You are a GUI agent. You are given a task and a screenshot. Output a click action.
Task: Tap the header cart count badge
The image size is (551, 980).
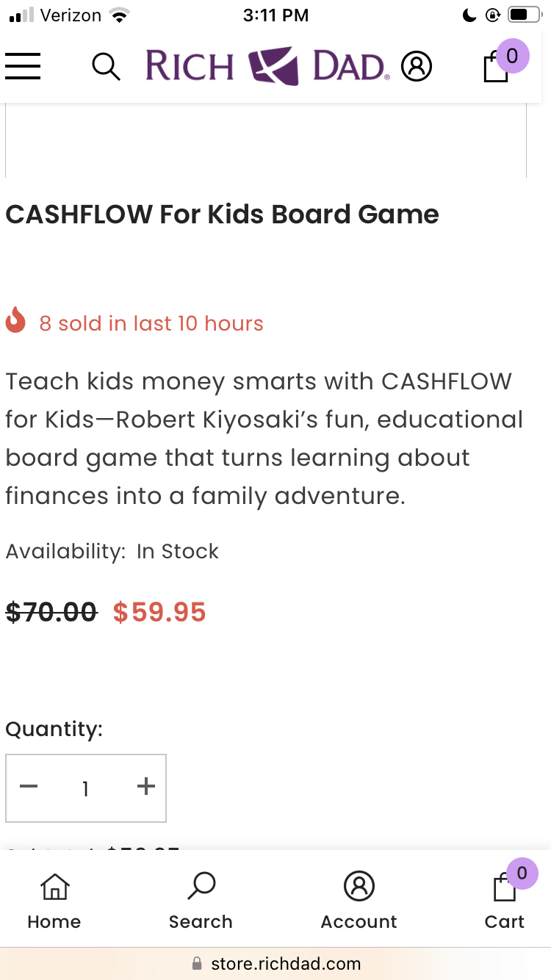[513, 57]
